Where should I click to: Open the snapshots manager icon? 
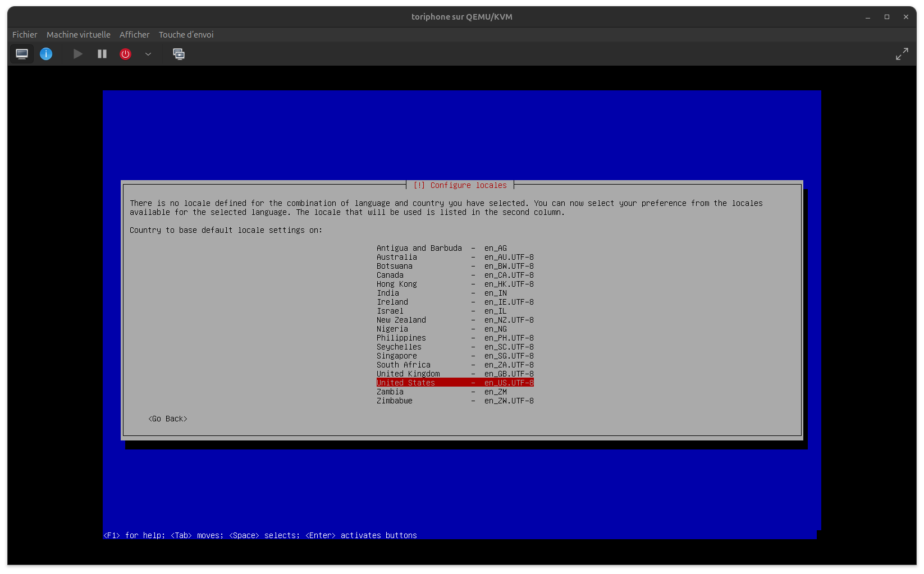click(179, 54)
